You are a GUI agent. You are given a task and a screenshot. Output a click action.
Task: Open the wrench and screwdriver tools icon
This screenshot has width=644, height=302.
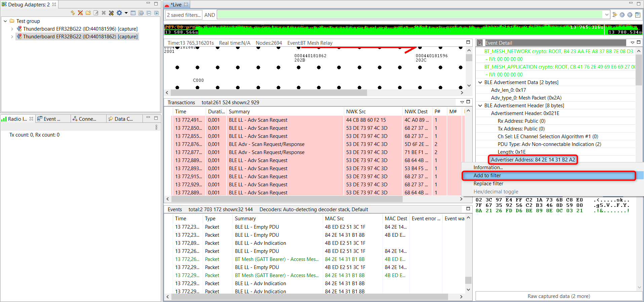tap(111, 13)
